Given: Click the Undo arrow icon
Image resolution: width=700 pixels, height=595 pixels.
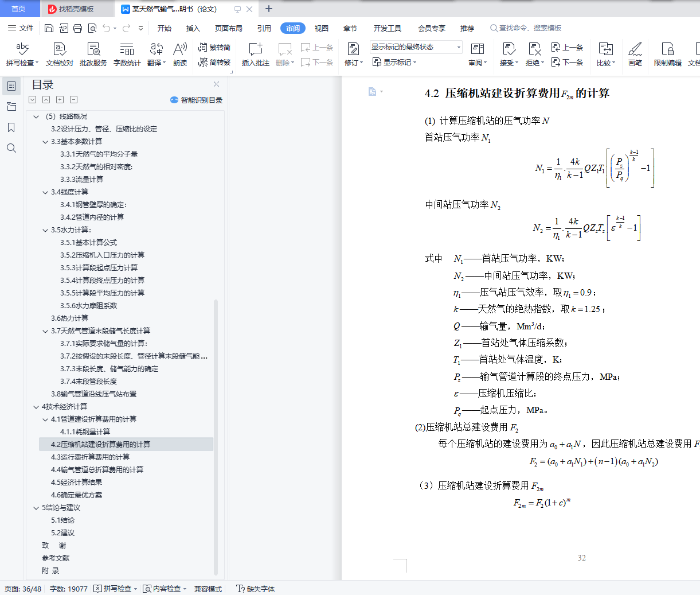Looking at the screenshot, I should pos(107,28).
